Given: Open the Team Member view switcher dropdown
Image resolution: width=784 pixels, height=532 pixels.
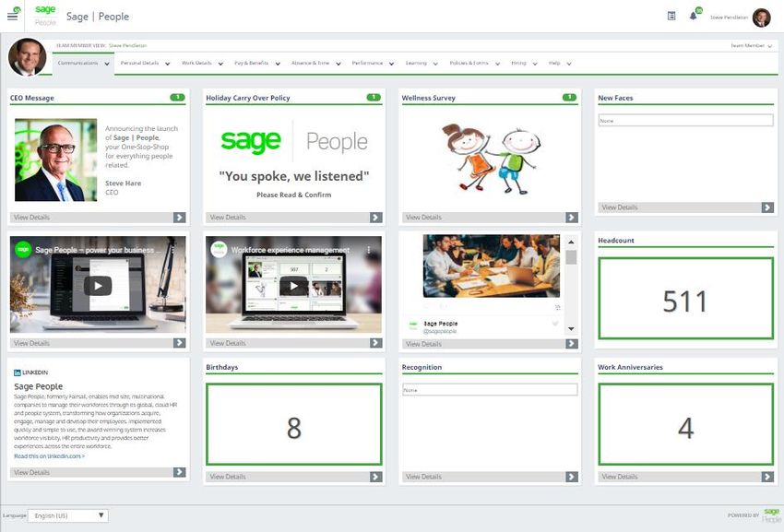Looking at the screenshot, I should (752, 45).
